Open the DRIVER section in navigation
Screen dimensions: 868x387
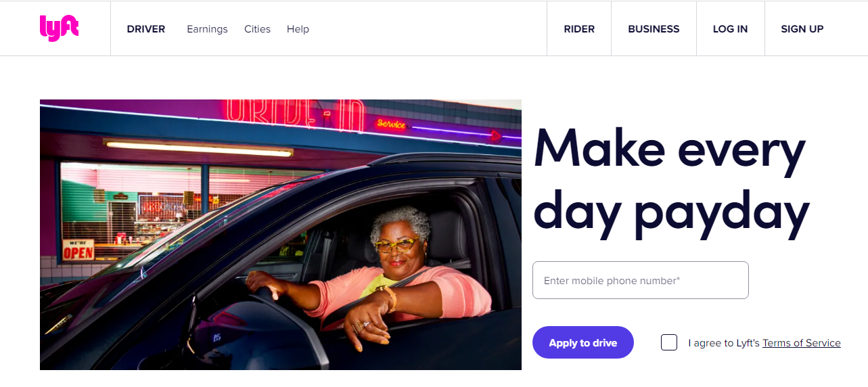pyautogui.click(x=146, y=29)
